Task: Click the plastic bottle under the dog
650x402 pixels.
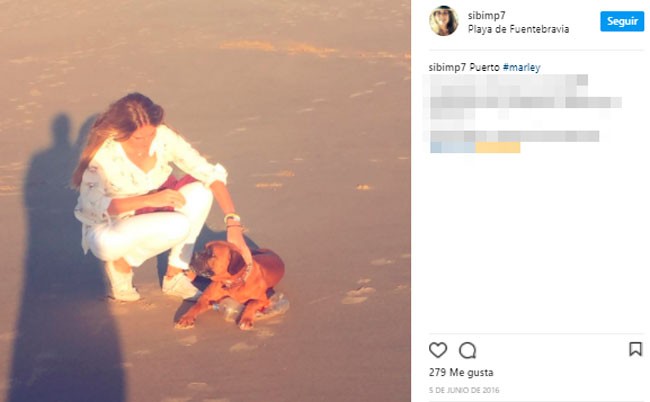Action: click(x=251, y=307)
